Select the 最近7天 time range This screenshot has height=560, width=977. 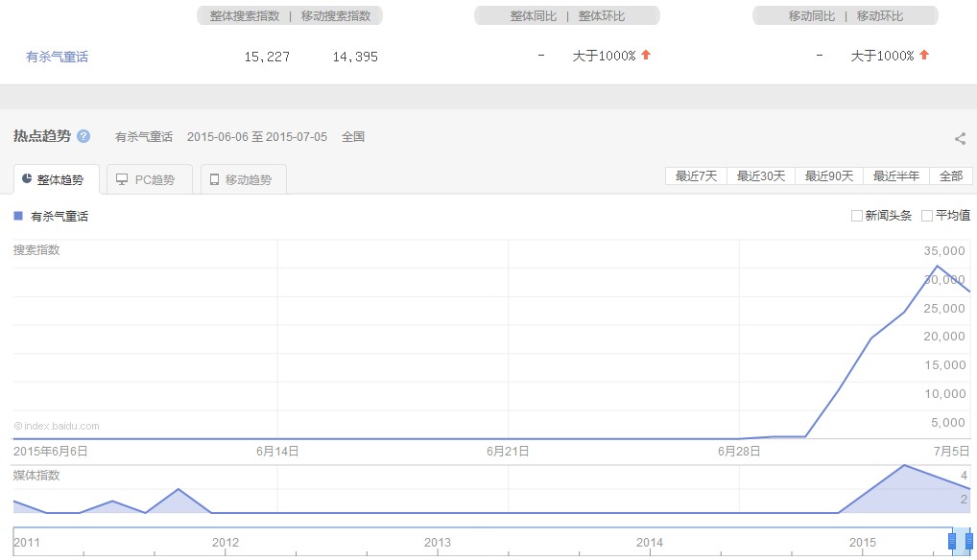pos(696,176)
